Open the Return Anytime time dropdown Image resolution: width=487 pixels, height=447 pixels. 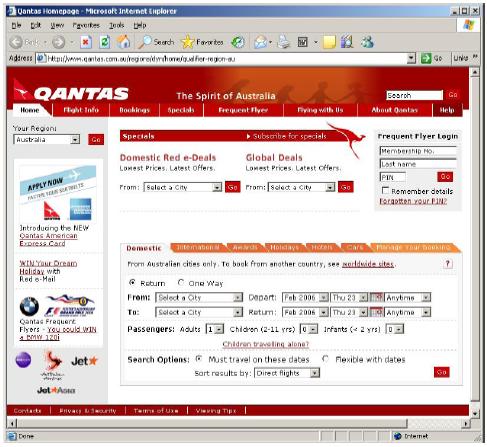point(407,312)
